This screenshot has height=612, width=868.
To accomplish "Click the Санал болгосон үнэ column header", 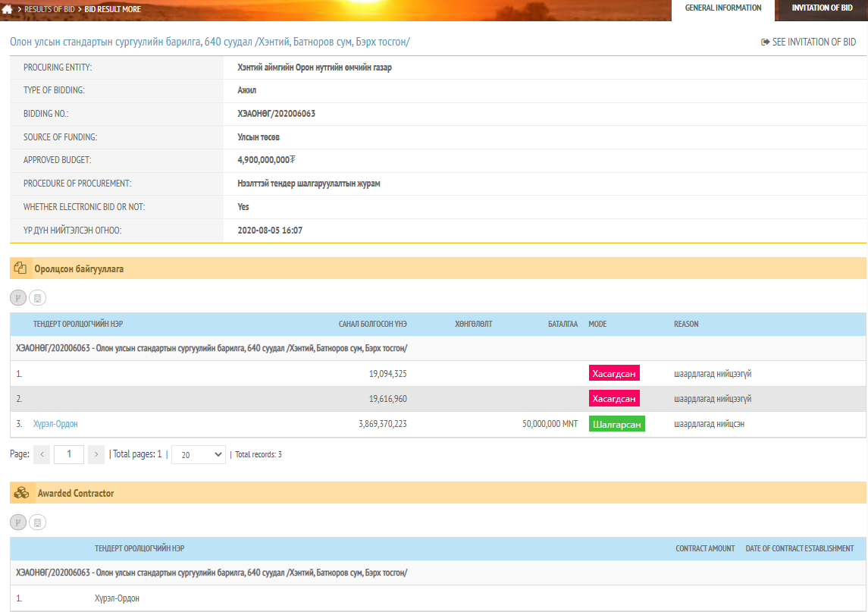I will click(x=372, y=324).
